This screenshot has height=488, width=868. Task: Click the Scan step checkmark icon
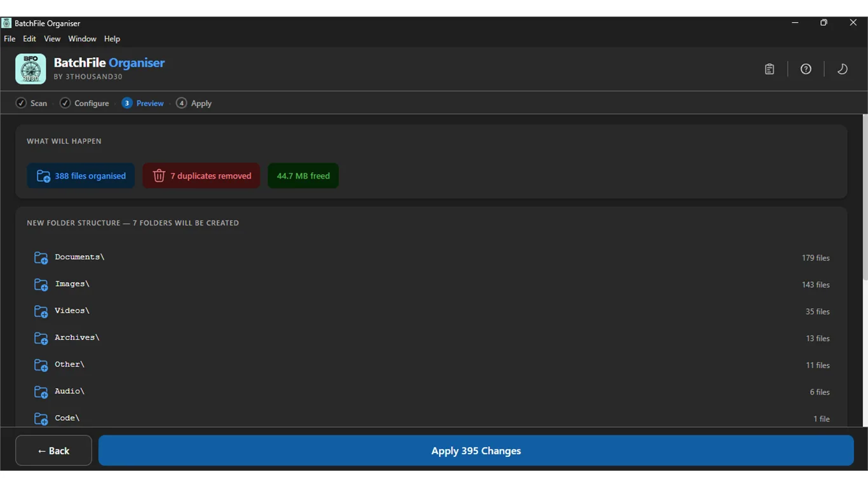21,103
